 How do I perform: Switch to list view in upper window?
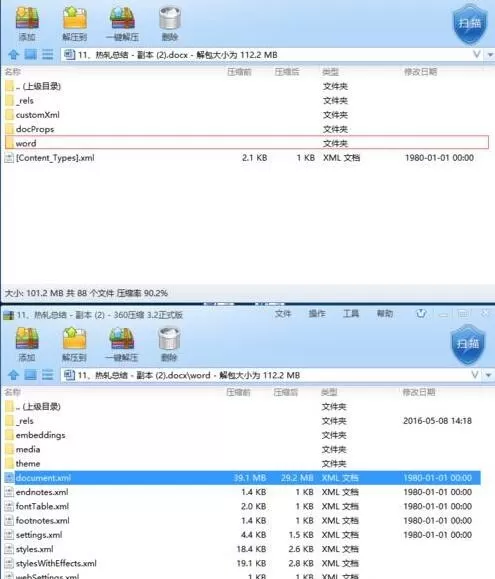48,55
